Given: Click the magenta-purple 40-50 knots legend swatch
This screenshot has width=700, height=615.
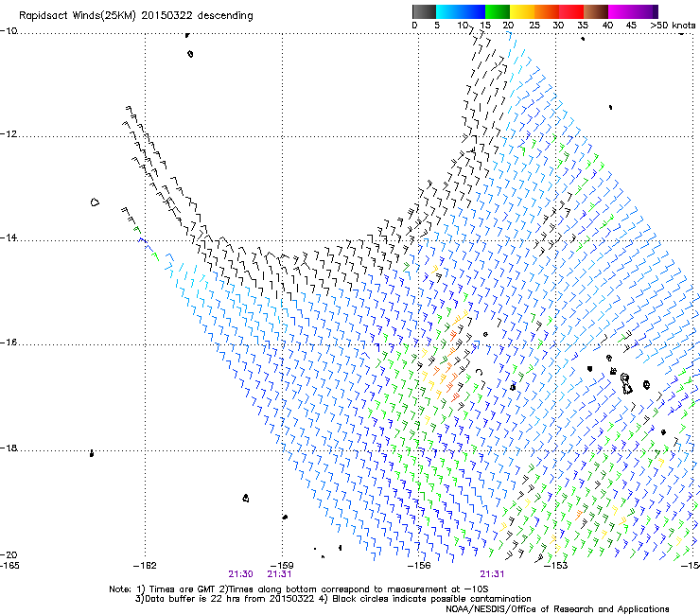Looking at the screenshot, I should point(633,11).
